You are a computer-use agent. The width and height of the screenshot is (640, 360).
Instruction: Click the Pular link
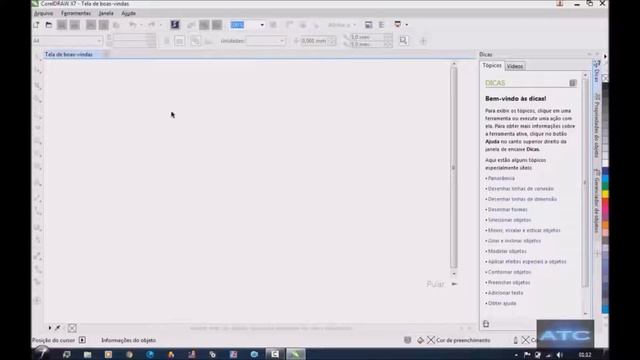[x=435, y=284]
